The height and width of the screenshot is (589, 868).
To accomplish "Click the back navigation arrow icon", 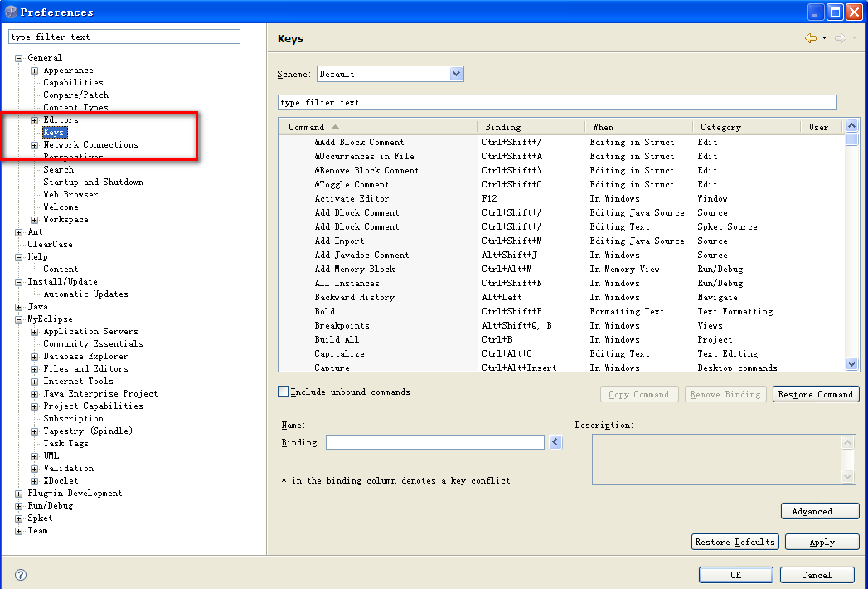I will [x=810, y=38].
